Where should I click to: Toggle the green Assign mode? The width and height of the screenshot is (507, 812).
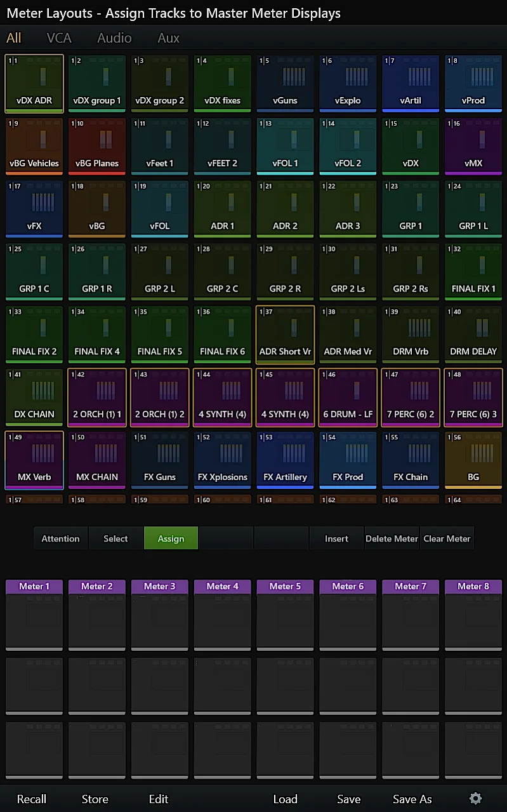click(171, 538)
